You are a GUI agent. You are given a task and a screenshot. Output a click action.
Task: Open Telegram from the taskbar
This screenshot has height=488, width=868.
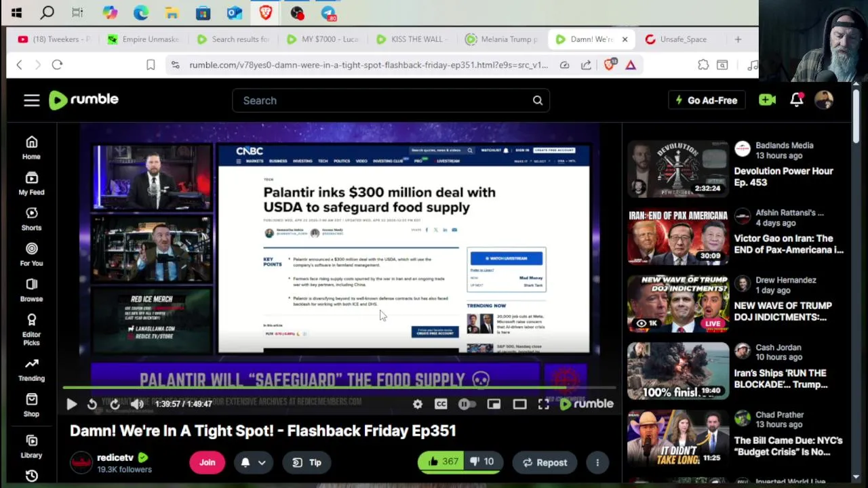328,12
